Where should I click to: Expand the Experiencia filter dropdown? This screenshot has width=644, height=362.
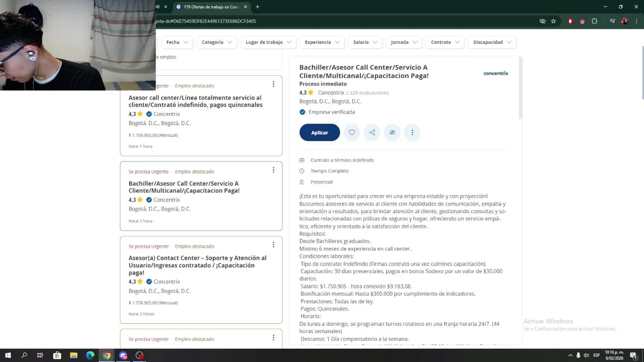(x=322, y=42)
